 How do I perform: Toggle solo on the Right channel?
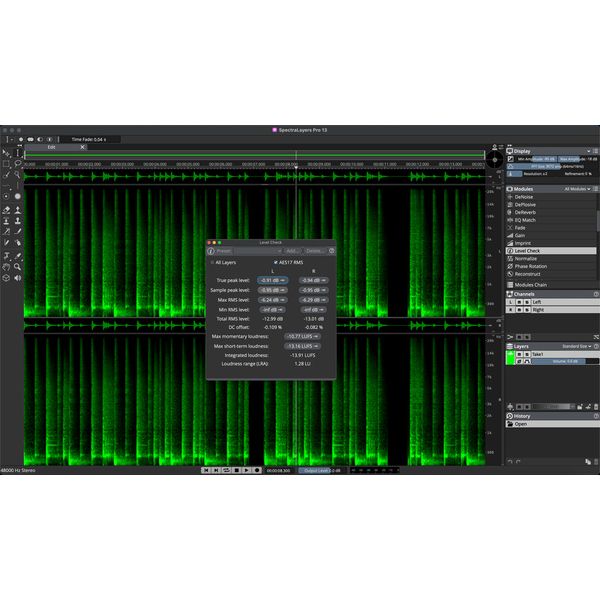527,310
